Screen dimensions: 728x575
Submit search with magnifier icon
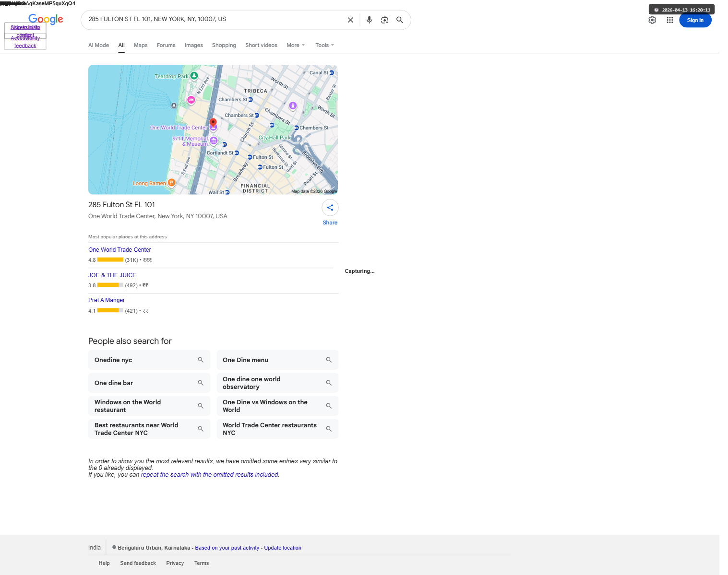pos(399,20)
